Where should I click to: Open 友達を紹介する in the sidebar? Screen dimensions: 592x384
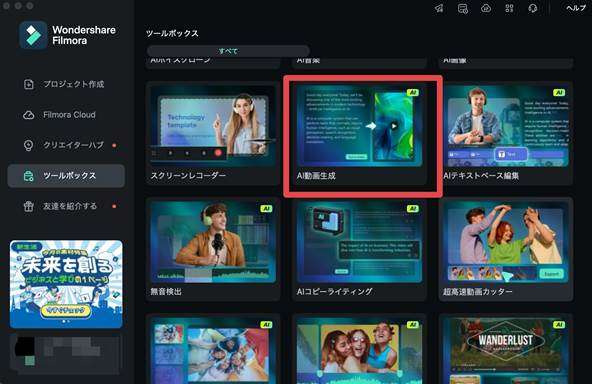click(x=66, y=206)
